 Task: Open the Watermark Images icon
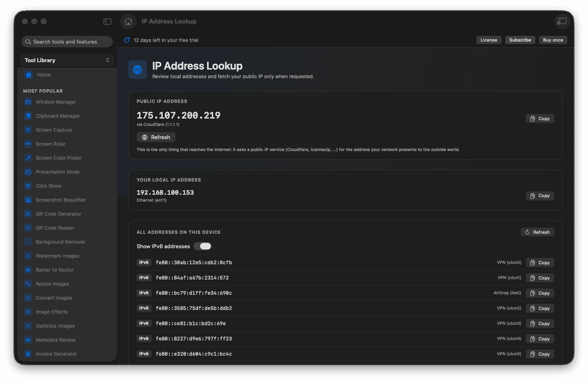click(x=28, y=256)
